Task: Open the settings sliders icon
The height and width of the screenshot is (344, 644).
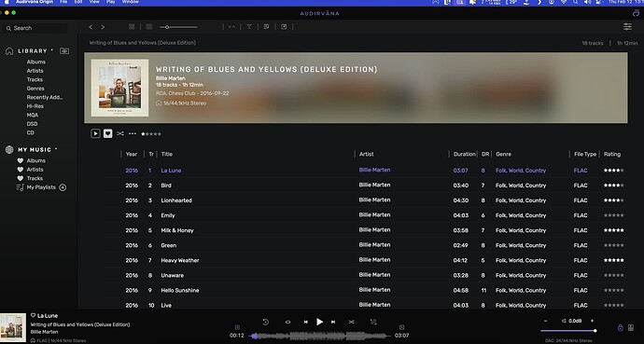Action: point(627,27)
